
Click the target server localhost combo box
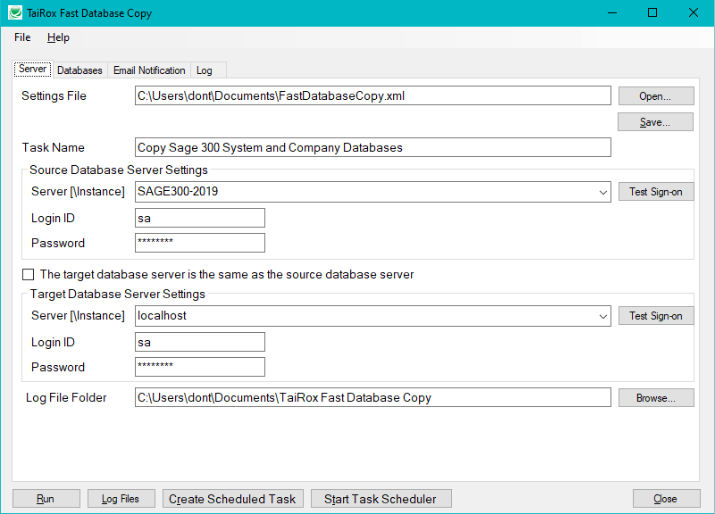pos(373,316)
